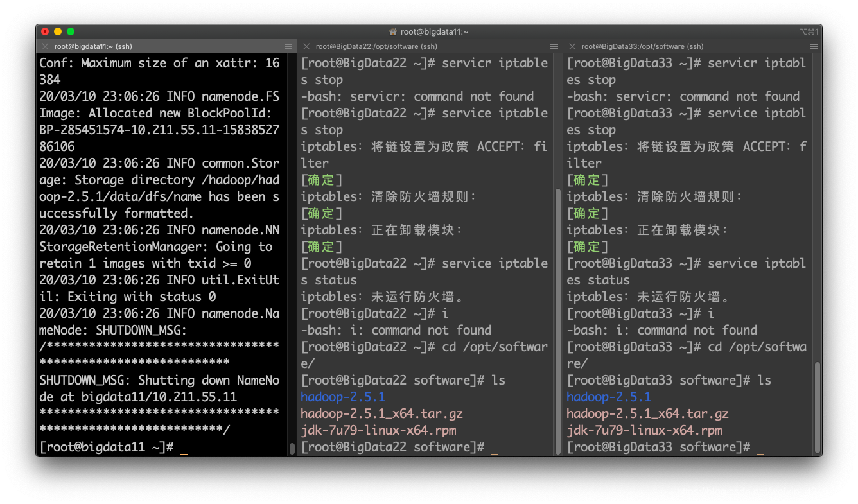
Task: Click jdk-7u79-linux-x64.rpm in BigData22 pane
Action: point(378,430)
